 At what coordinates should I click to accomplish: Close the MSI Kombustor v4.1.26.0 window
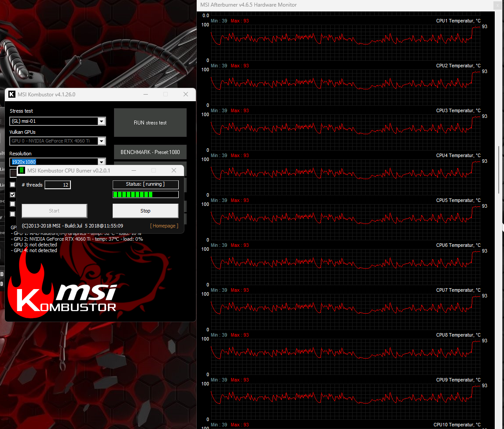pyautogui.click(x=186, y=94)
